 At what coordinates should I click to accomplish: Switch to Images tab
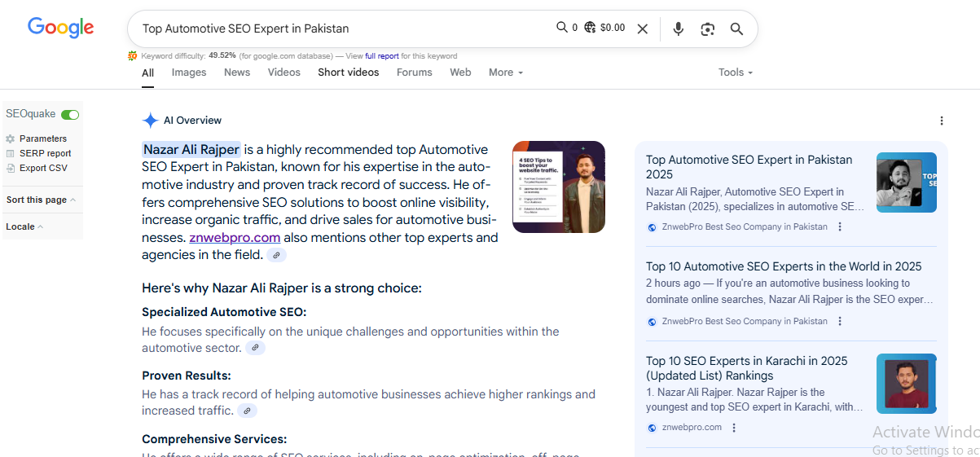click(189, 73)
